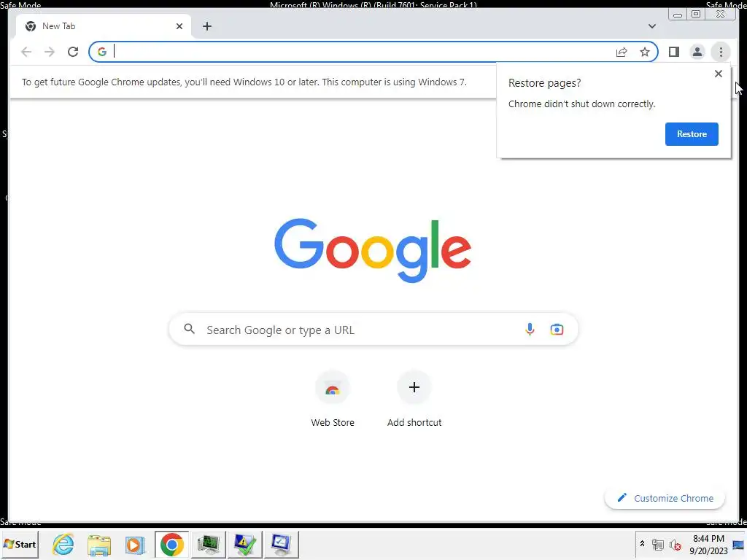
Task: Bookmark this tab with the star icon
Action: pyautogui.click(x=645, y=52)
